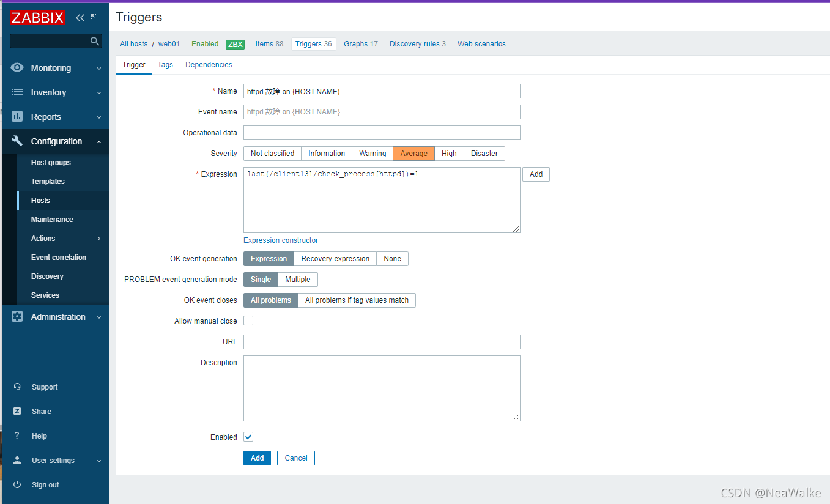Choose All problems if tag values match
830x504 pixels.
[357, 300]
